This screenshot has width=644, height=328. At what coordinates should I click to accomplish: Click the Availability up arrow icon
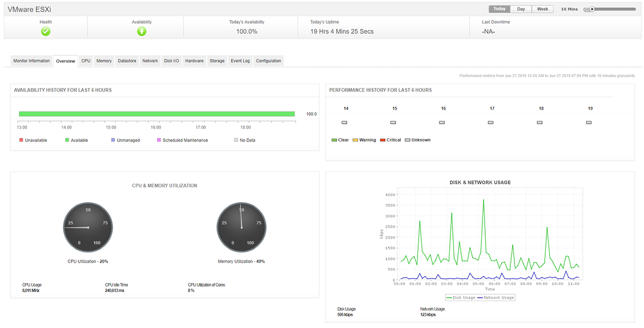(141, 32)
